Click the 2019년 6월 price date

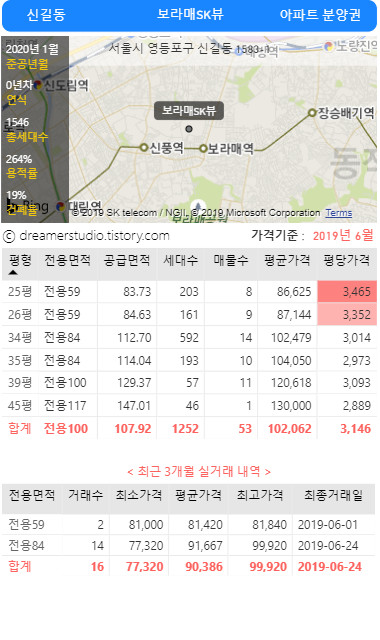point(343,236)
